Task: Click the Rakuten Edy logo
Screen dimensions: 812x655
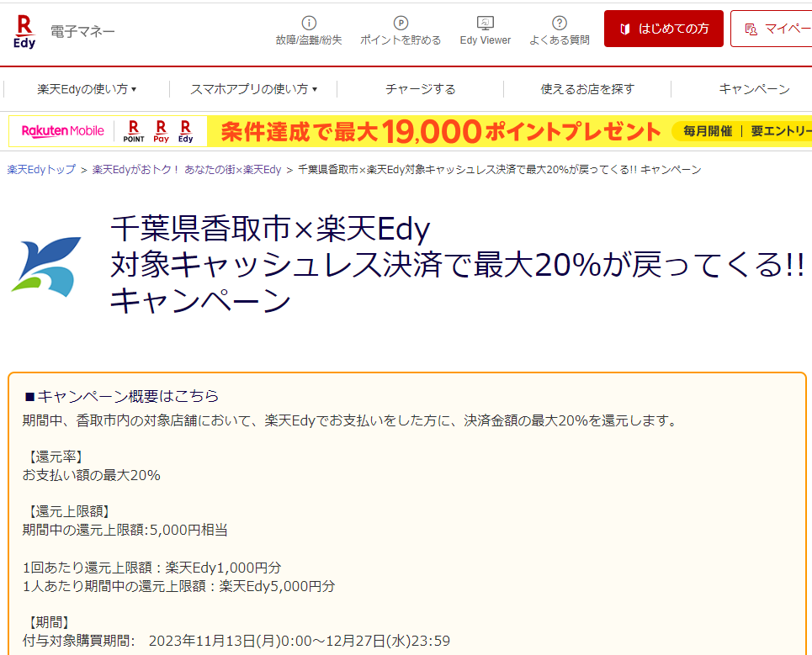Action: point(24,32)
